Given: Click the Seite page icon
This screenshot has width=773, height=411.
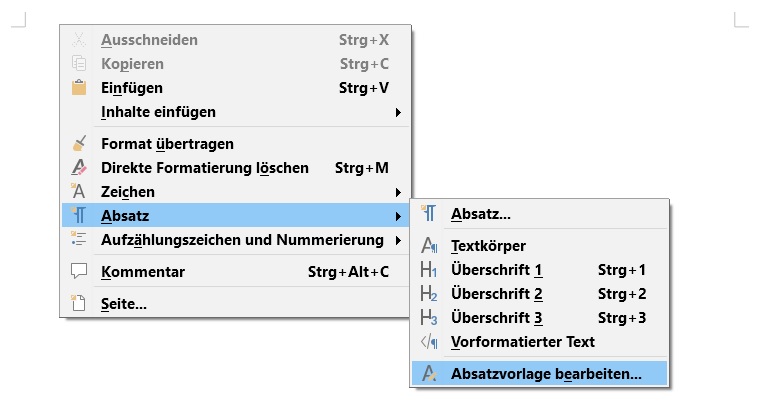Looking at the screenshot, I should tap(80, 304).
